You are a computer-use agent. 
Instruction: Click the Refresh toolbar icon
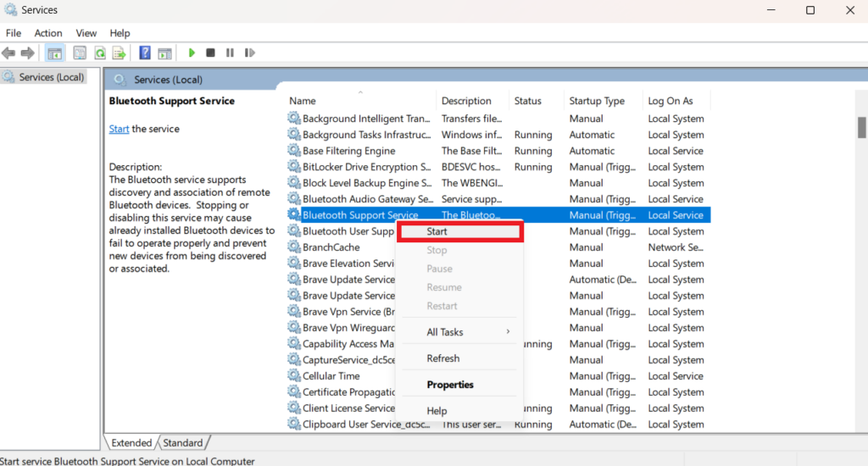coord(100,53)
